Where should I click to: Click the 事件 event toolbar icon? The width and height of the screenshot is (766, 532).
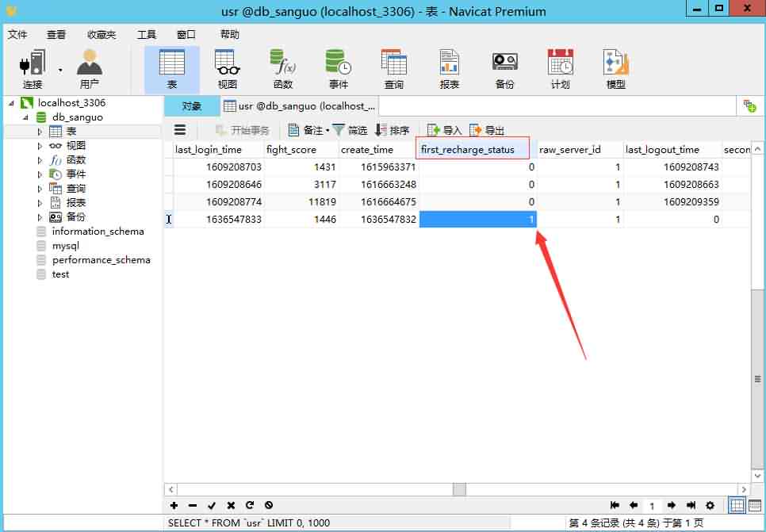coord(338,68)
